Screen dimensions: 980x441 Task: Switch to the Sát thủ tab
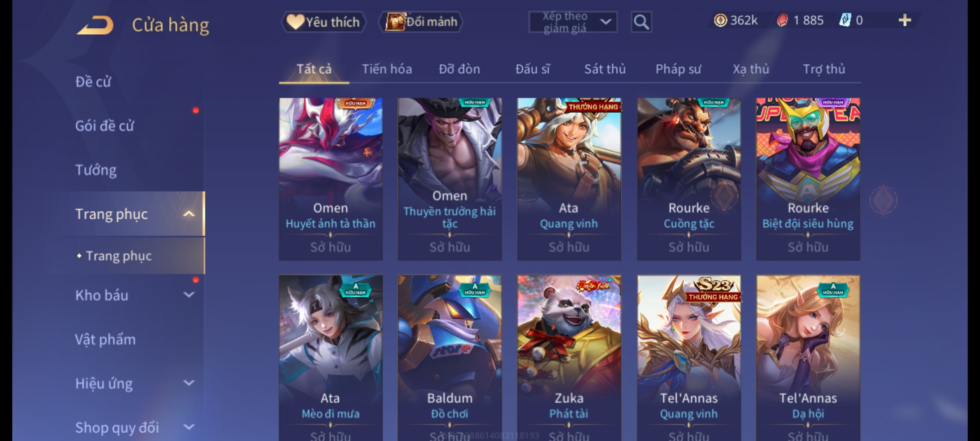[x=605, y=69]
